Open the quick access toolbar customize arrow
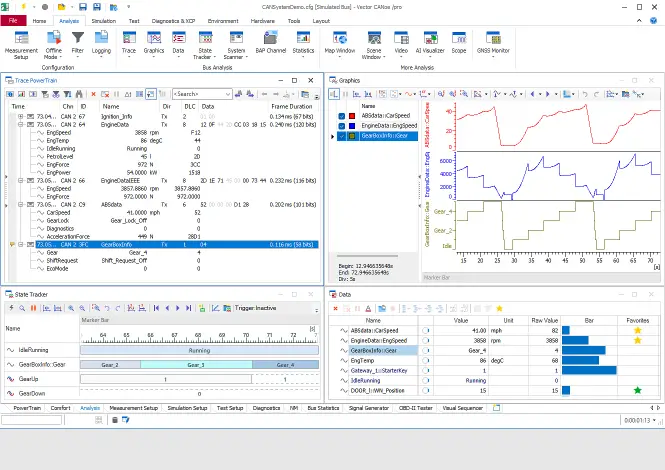This screenshot has width=665, height=470. click(x=129, y=7)
